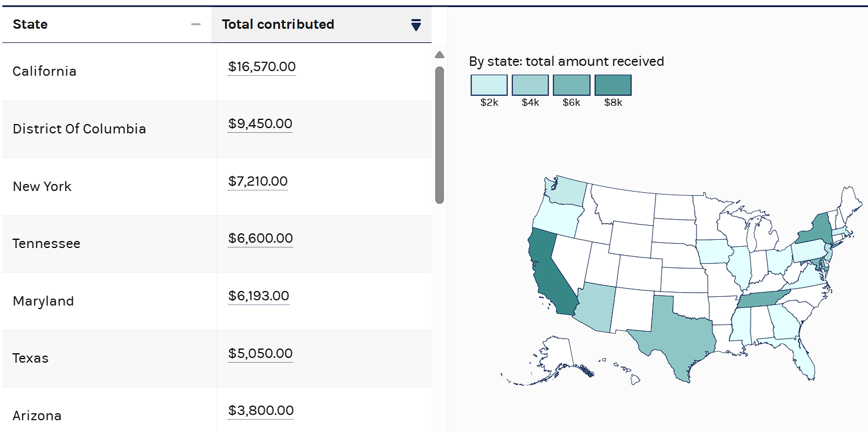The image size is (868, 432).
Task: Select the $4k legend color swatch
Action: [530, 85]
